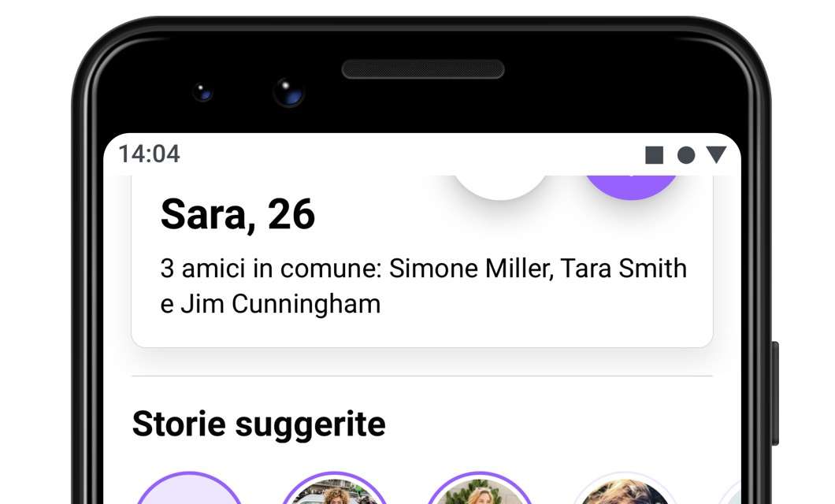Screen dimensions: 835x504
Task: Select mutual friend Simone Miller
Action: click(x=469, y=269)
